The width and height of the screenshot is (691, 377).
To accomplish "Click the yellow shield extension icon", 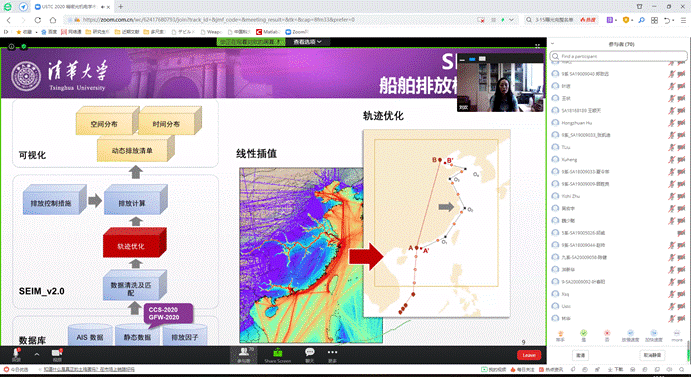I will 625,20.
